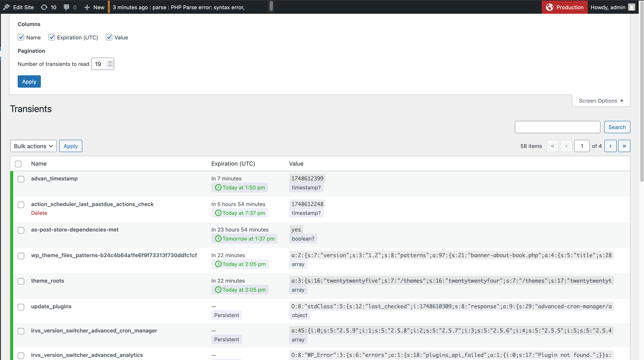644x360 pixels.
Task: Delete the action_scheduler_last_pastdue_actions_check transient
Action: coord(39,213)
